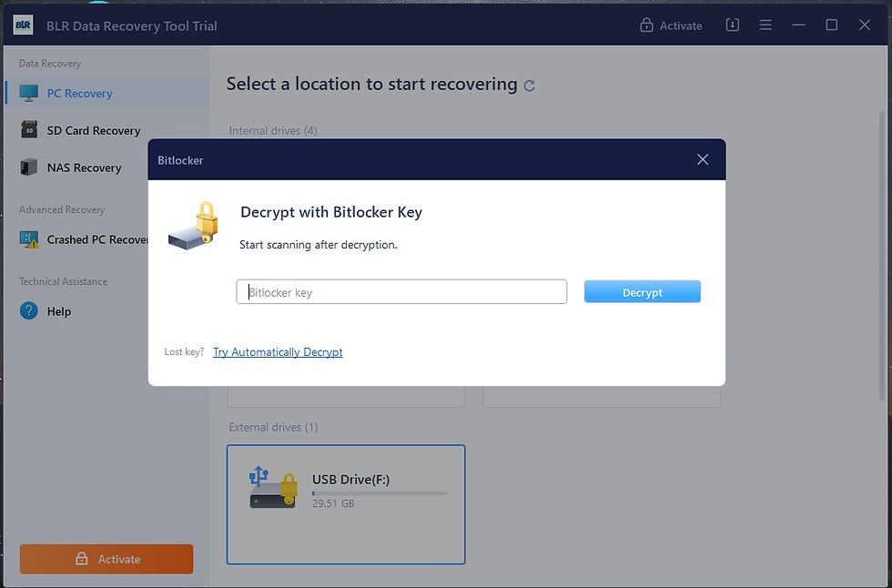Click the Advanced Recovery section label
Viewport: 892px width, 588px height.
[x=62, y=209]
